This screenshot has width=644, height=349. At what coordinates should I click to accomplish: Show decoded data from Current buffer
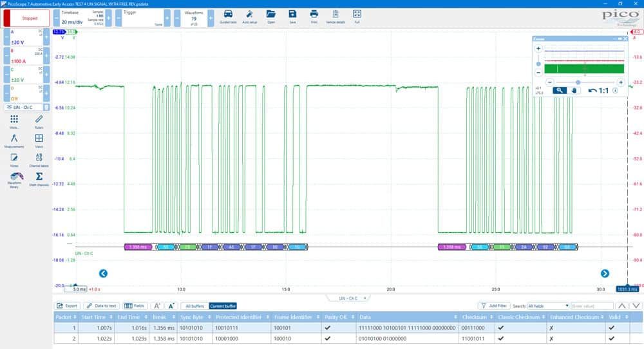pos(223,306)
